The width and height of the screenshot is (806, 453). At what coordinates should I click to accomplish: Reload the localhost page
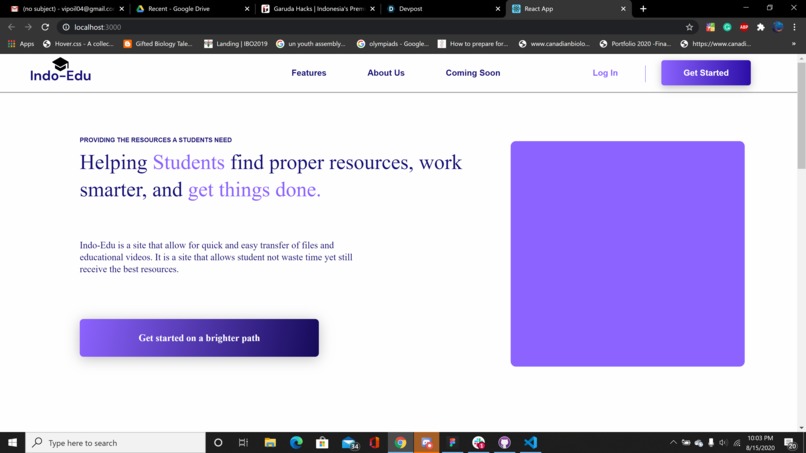(45, 27)
